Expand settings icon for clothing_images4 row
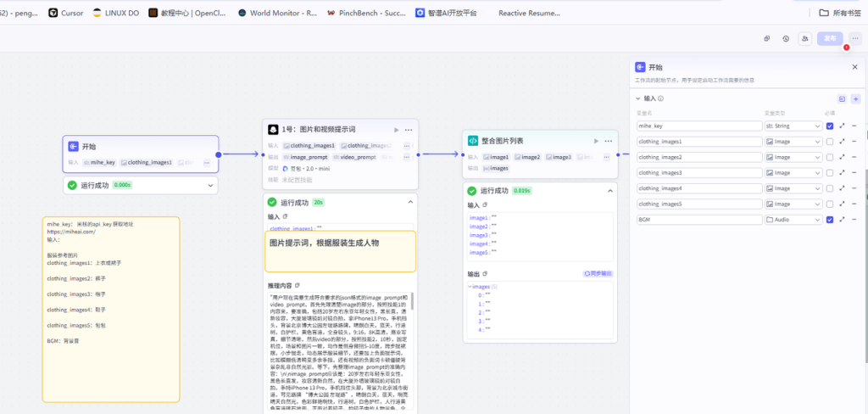868x414 pixels. click(x=842, y=187)
